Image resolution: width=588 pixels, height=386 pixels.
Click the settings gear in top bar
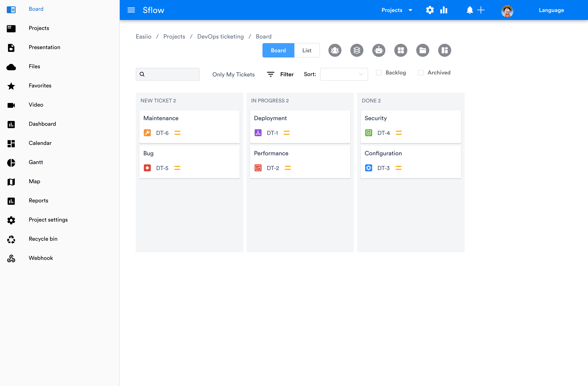point(430,10)
